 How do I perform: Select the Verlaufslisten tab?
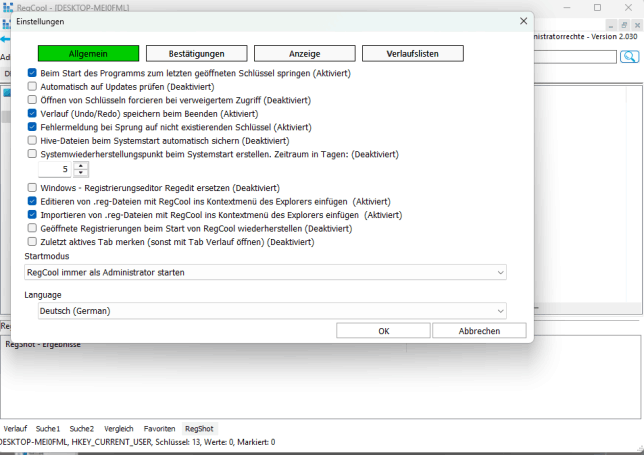[411, 53]
